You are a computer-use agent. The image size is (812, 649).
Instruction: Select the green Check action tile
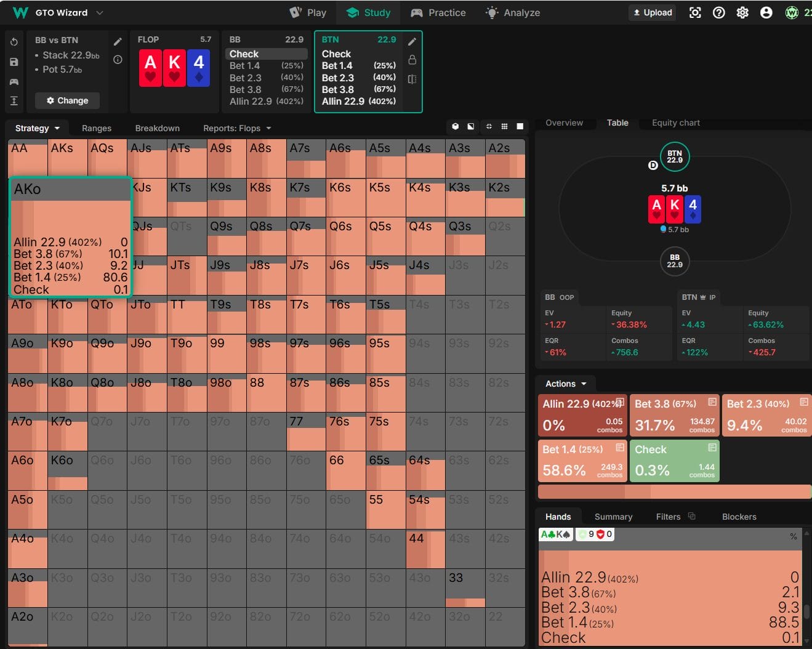pyautogui.click(x=674, y=460)
